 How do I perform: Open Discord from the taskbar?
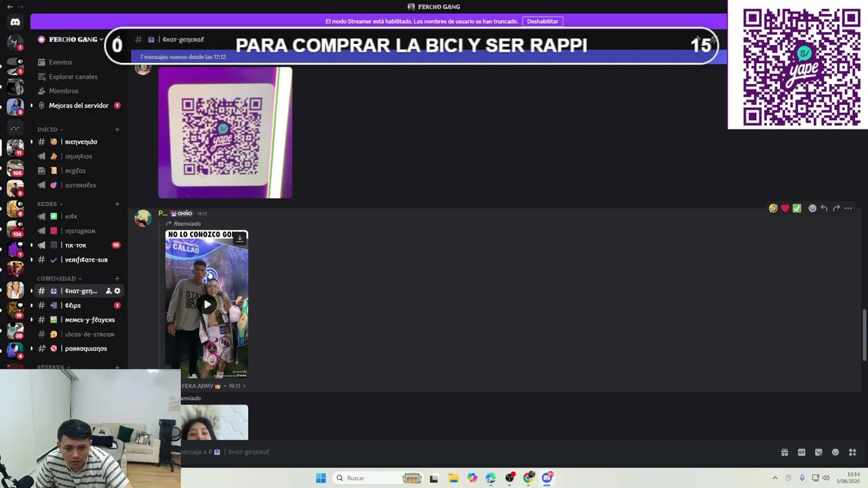tap(547, 478)
